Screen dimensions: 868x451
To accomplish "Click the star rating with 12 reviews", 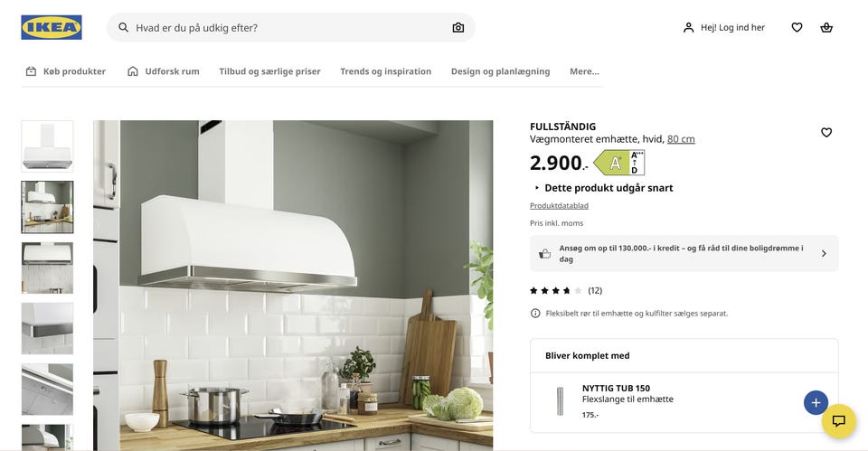I will (x=566, y=290).
